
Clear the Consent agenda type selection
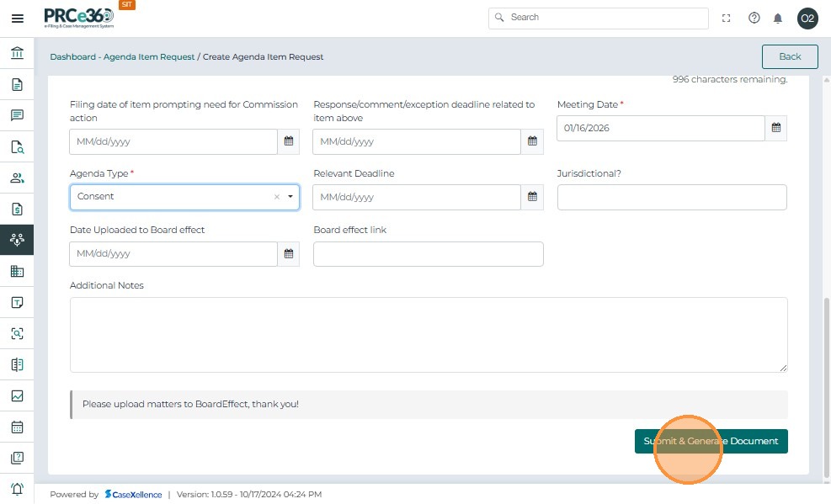coord(276,197)
